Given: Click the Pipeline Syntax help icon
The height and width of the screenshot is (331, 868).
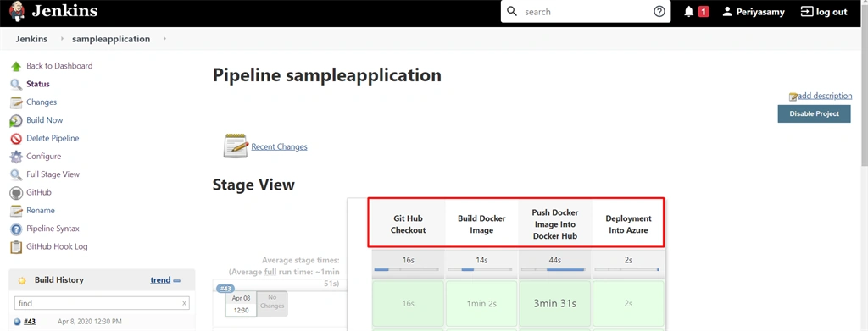Looking at the screenshot, I should [16, 229].
